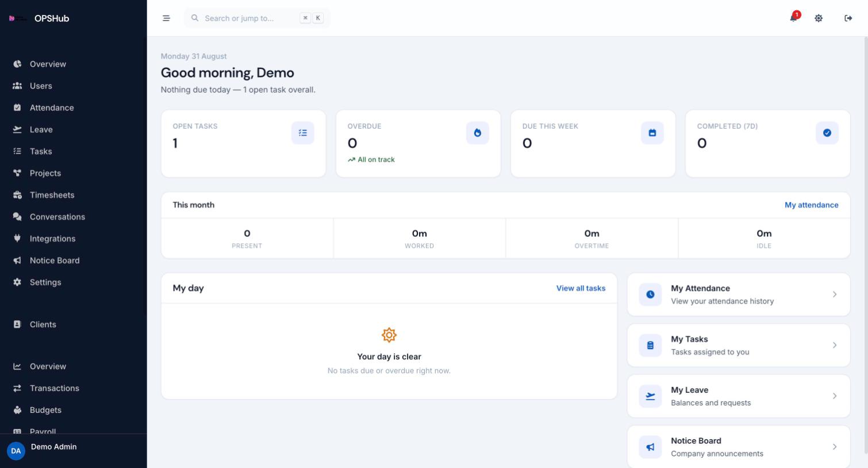Open the notifications bell
Viewport: 868px width, 468px height.
794,17
